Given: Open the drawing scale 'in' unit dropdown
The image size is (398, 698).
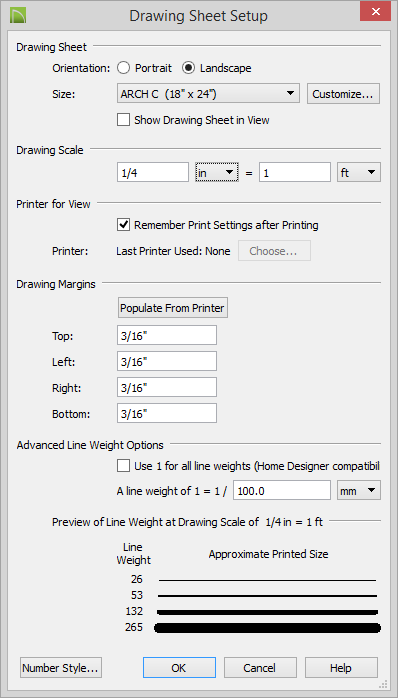Looking at the screenshot, I should pos(217,173).
